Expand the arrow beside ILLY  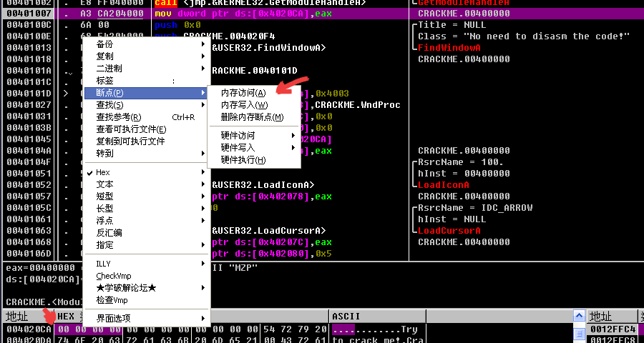point(203,264)
